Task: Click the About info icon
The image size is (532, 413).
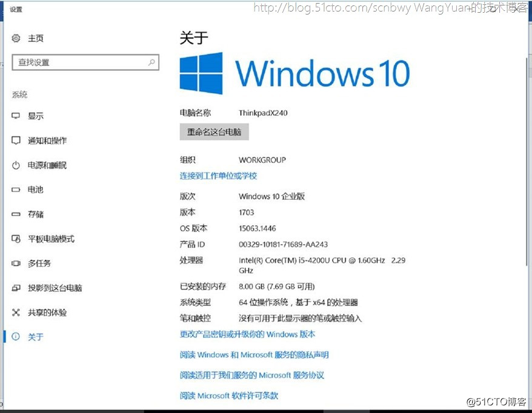Action: [x=16, y=336]
